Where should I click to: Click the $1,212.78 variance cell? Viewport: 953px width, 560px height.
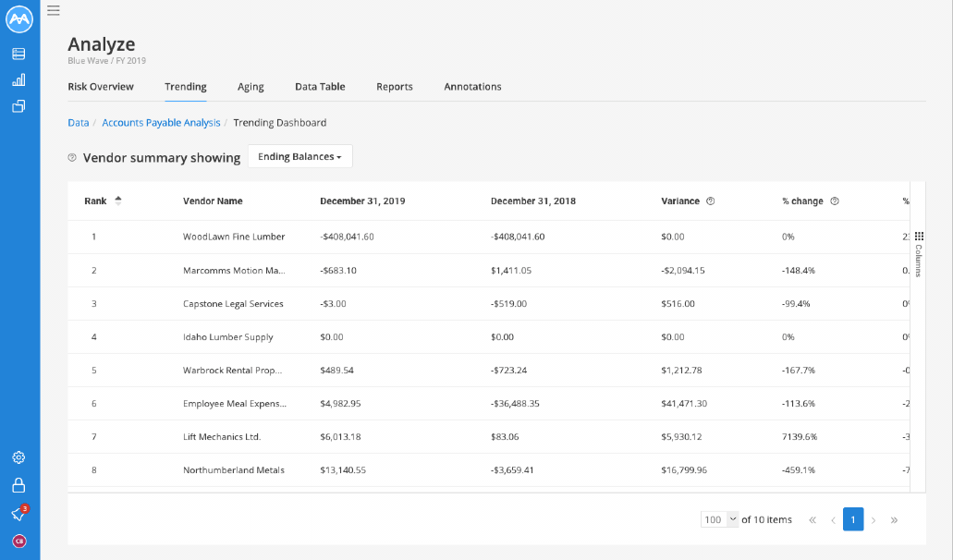click(x=681, y=371)
